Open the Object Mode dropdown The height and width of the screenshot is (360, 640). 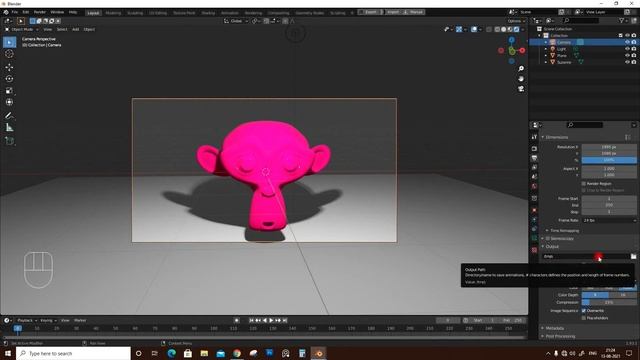(x=21, y=29)
